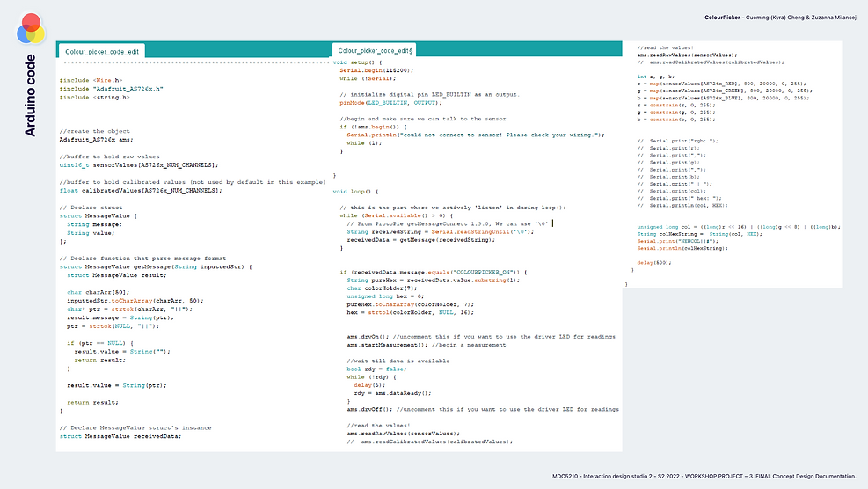Viewport: 868px width, 489px height.
Task: Click the vertical 'Arduino code' title
Action: tap(30, 95)
